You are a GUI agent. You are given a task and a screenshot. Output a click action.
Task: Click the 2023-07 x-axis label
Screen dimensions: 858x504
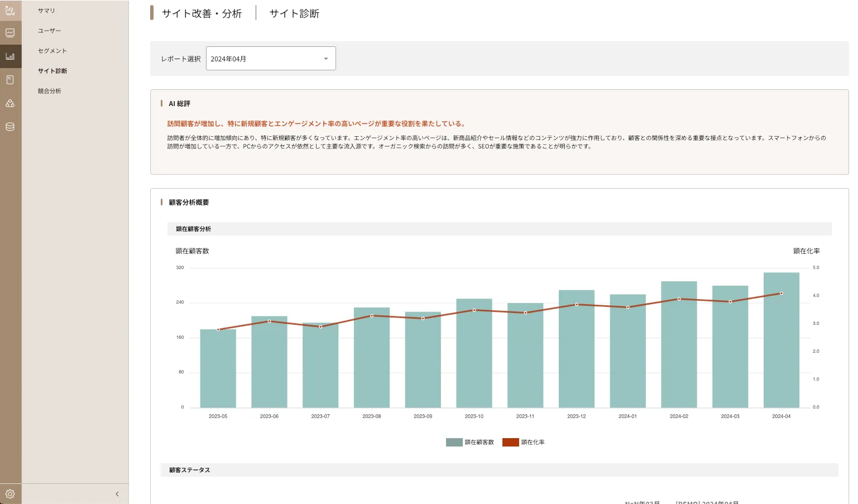[320, 416]
